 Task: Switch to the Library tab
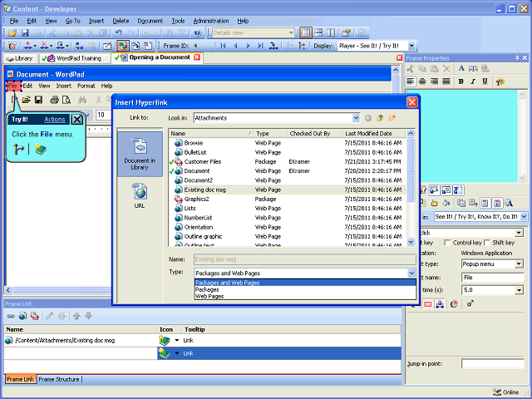point(20,58)
